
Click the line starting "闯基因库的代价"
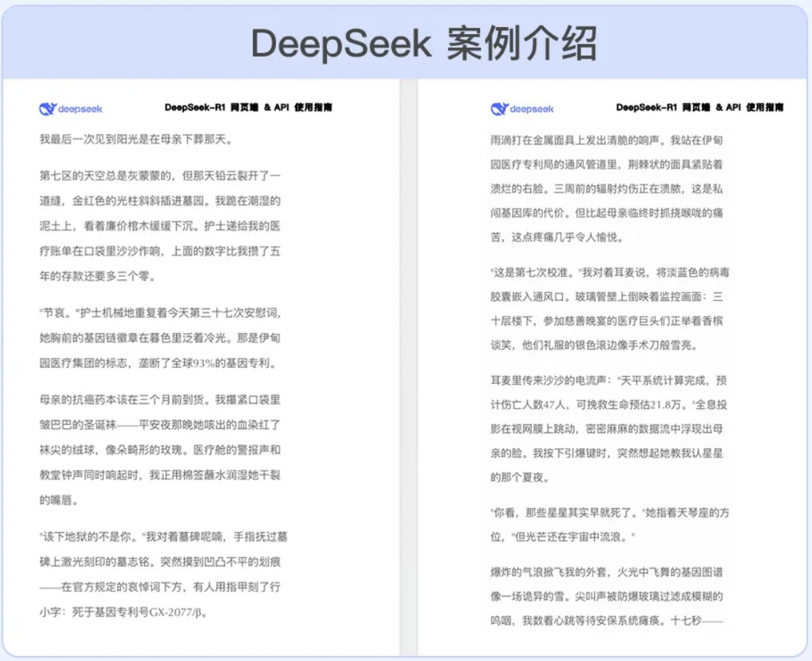pyautogui.click(x=607, y=213)
